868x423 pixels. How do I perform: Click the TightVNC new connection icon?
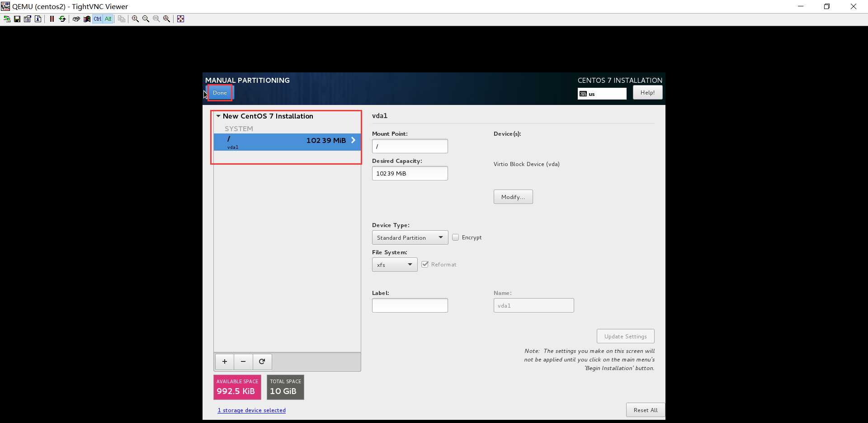pos(7,19)
